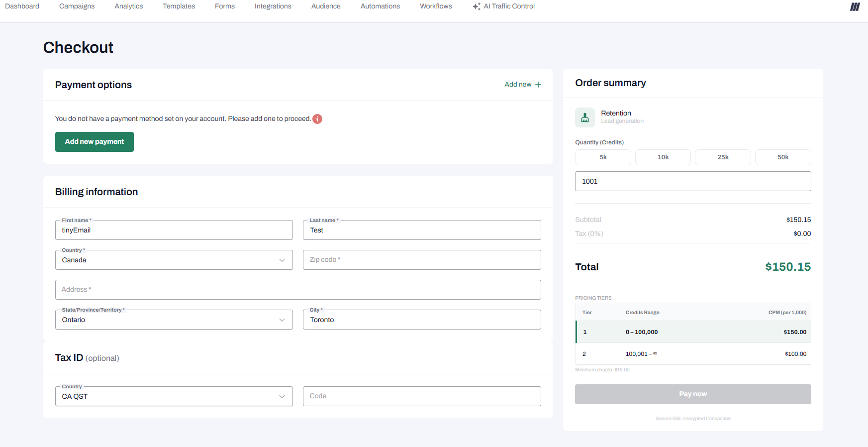Focus the Zip code input field
868x447 pixels.
[421, 260]
